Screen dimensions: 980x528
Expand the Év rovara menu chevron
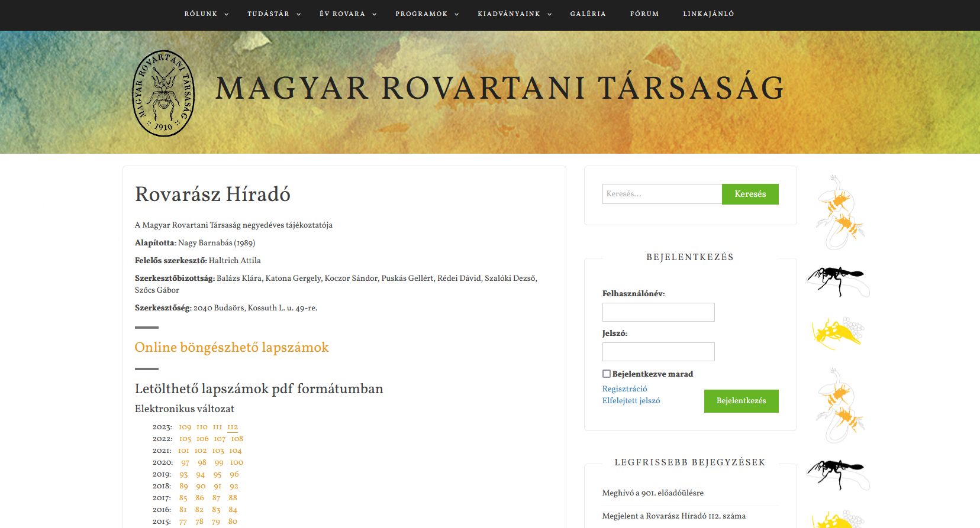pyautogui.click(x=375, y=14)
